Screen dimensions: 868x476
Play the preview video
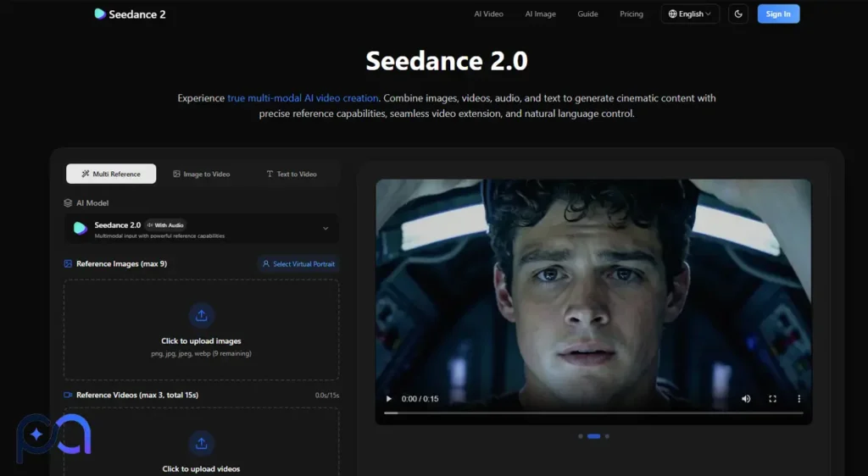tap(388, 399)
